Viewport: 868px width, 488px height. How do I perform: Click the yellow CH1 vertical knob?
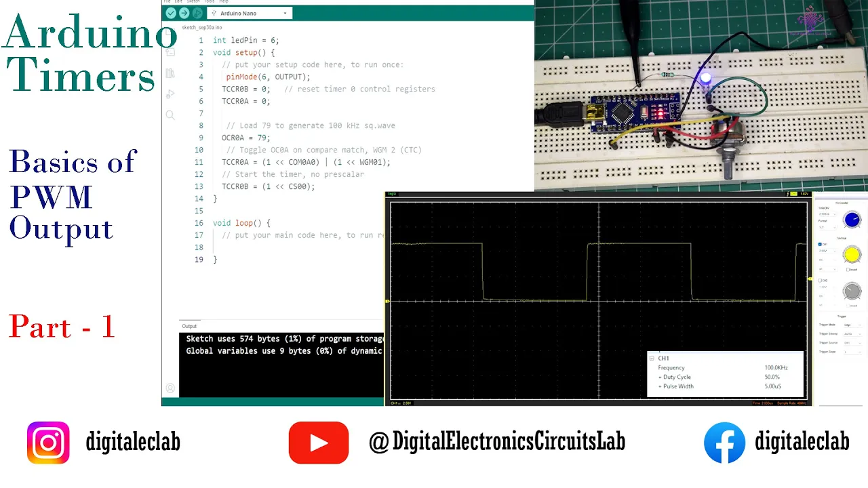(x=852, y=254)
